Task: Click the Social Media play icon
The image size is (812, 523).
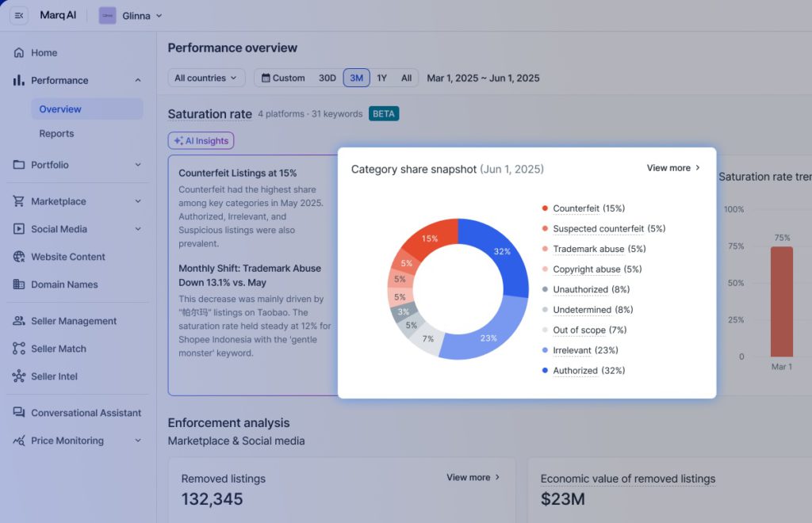Action: click(19, 229)
